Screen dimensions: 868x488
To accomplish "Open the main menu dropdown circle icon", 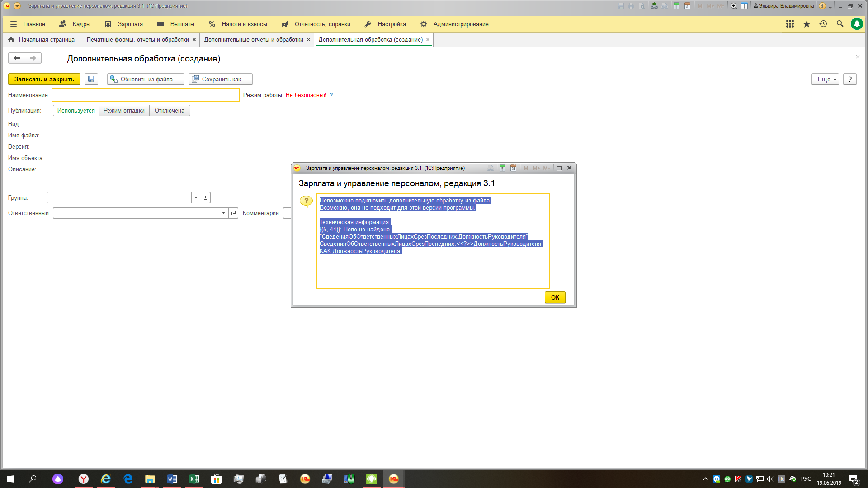I will [x=17, y=6].
